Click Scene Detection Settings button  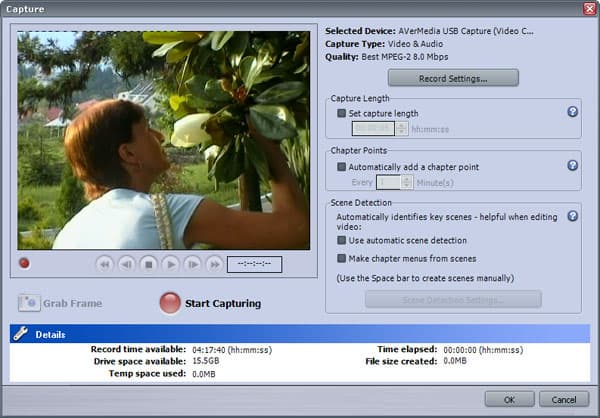click(453, 300)
